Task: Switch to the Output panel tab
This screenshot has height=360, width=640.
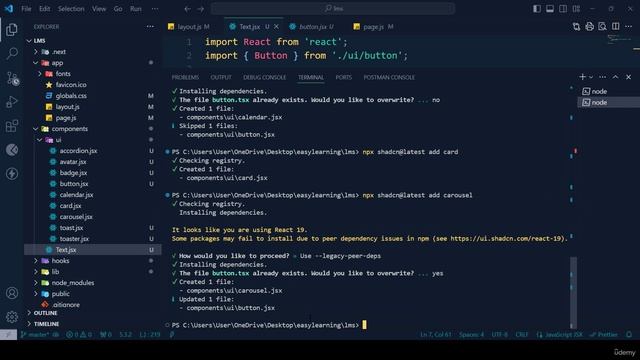Action: [x=221, y=77]
